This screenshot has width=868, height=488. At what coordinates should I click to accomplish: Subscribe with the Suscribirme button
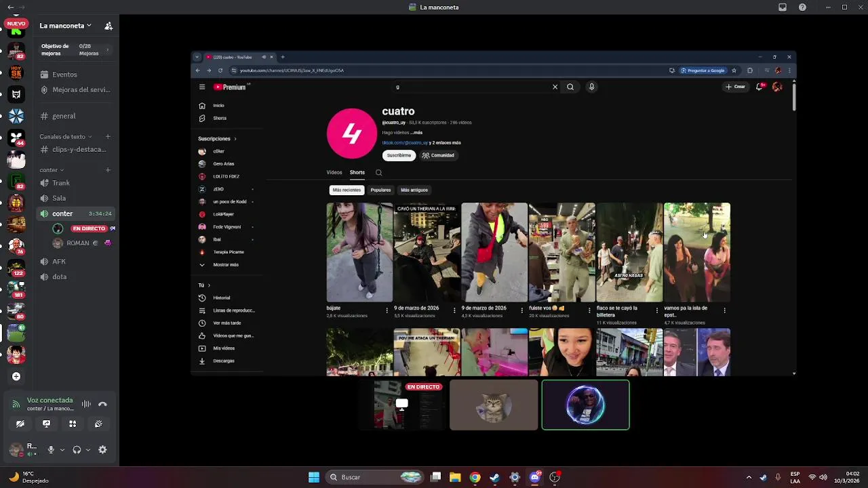click(399, 155)
